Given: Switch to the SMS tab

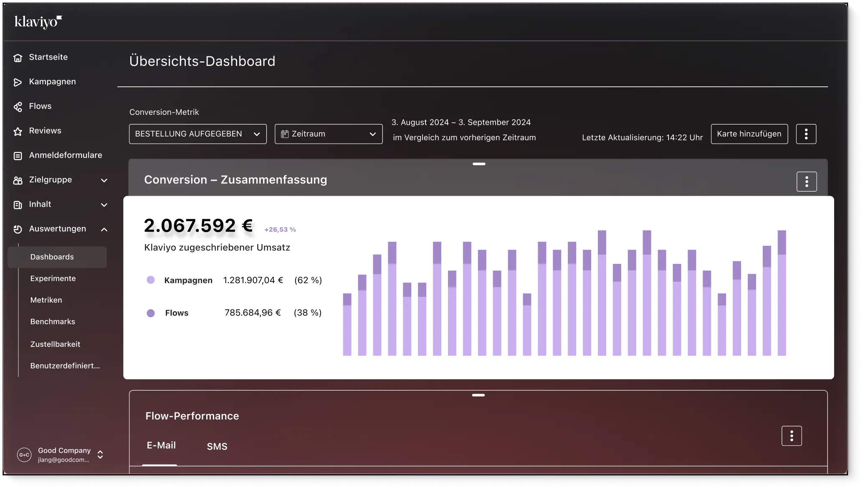Looking at the screenshot, I should pos(217,447).
